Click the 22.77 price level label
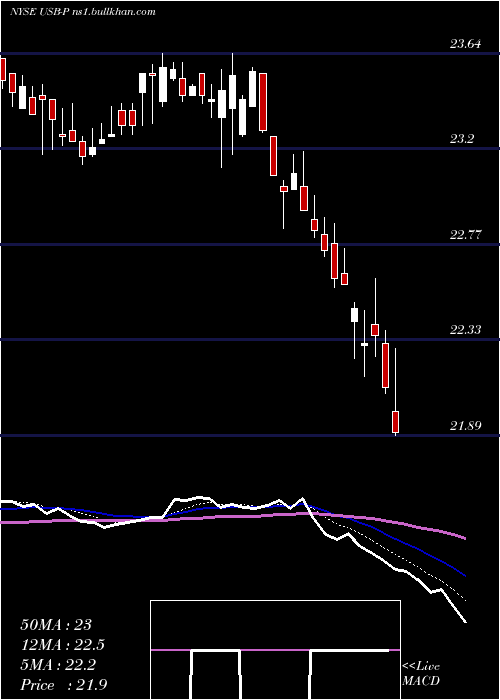The width and height of the screenshot is (500, 700). [466, 235]
